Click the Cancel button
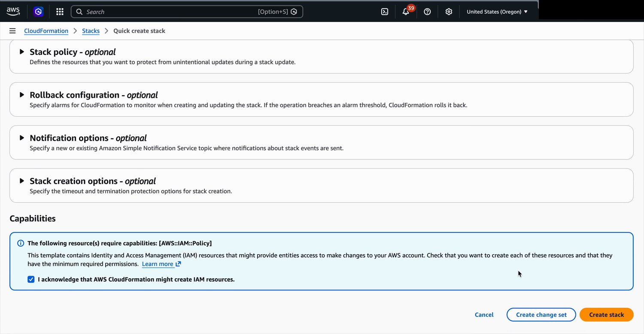The image size is (644, 334). (x=484, y=315)
